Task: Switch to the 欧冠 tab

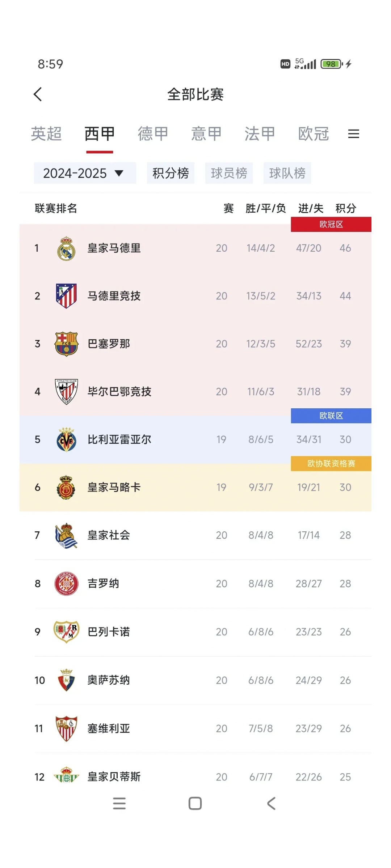Action: 314,134
